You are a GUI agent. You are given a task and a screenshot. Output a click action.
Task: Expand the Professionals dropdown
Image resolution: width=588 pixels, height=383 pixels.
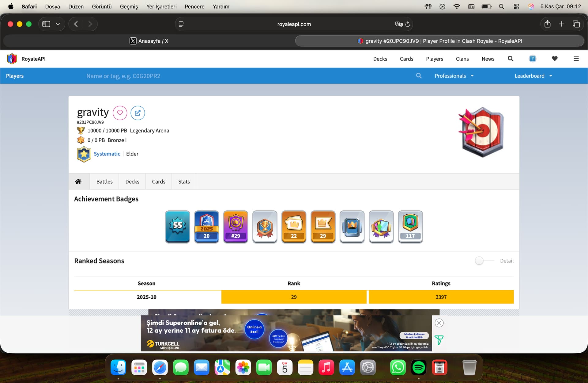454,76
